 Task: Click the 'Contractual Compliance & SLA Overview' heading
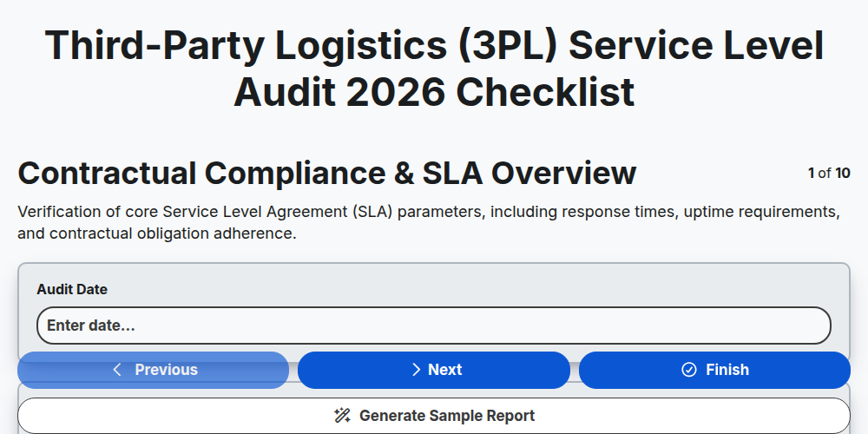[327, 173]
